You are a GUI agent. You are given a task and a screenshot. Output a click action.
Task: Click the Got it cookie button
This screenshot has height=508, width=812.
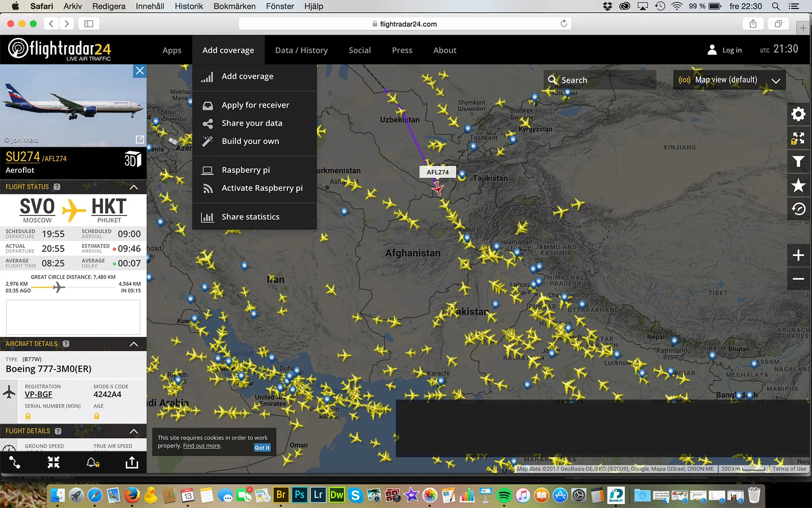tap(262, 447)
